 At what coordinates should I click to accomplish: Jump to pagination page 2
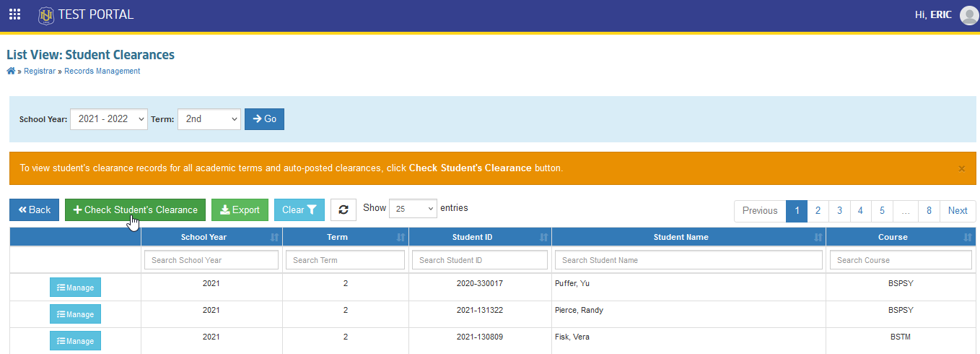(818, 211)
